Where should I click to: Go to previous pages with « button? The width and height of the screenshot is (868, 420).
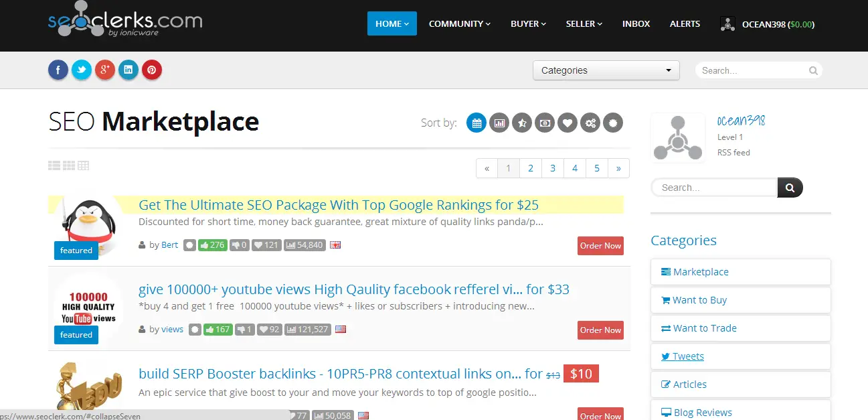pyautogui.click(x=487, y=168)
